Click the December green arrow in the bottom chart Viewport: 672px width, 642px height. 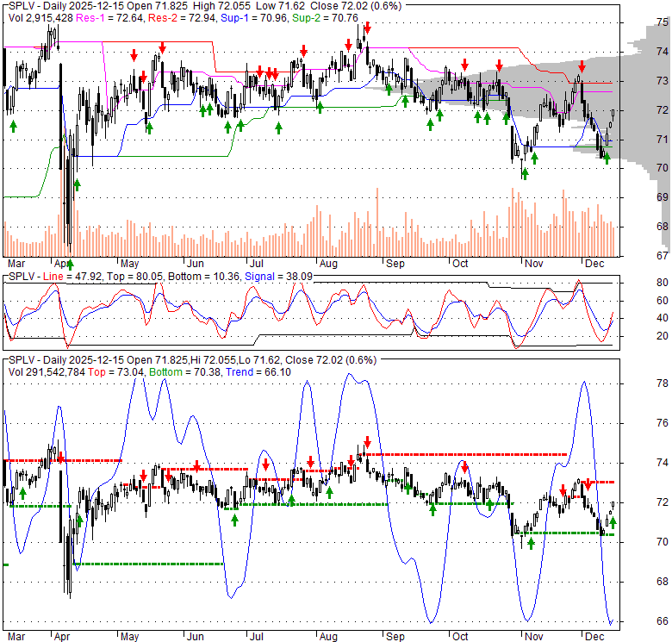click(x=613, y=522)
